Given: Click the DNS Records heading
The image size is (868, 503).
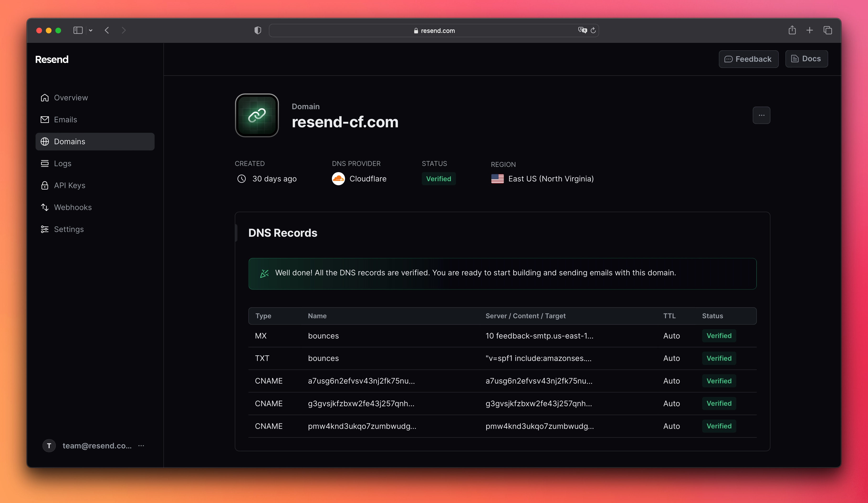Looking at the screenshot, I should (282, 233).
